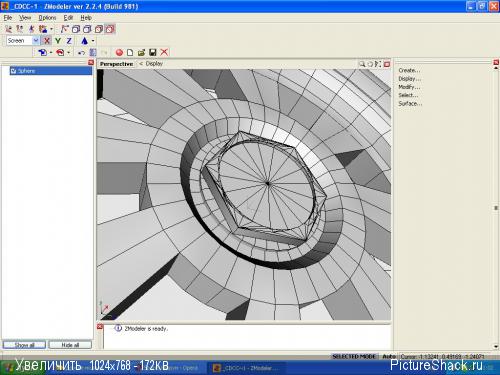Screen dimensions: 500x375
Task: Open the Screen coordinate system dropdown
Action: pyautogui.click(x=36, y=41)
